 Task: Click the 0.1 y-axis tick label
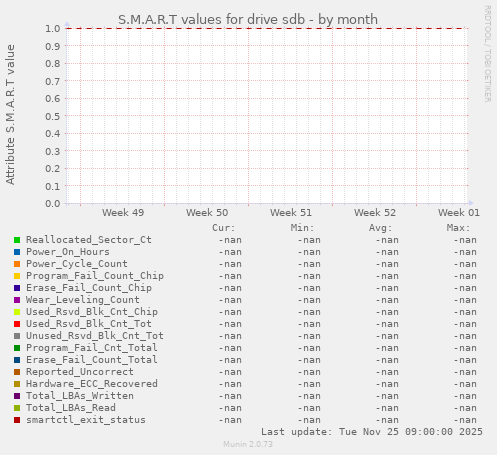(x=53, y=186)
